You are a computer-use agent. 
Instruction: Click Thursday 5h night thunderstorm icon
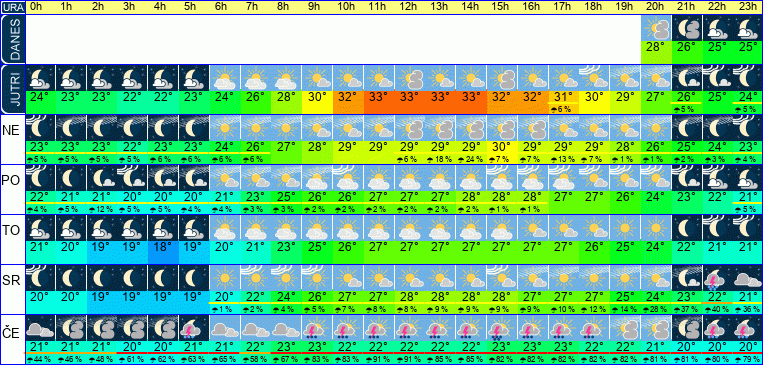pyautogui.click(x=194, y=328)
